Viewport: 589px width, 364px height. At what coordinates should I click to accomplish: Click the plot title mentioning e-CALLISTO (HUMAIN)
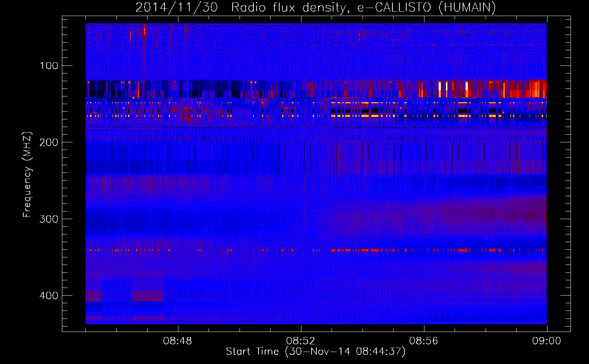pos(316,7)
